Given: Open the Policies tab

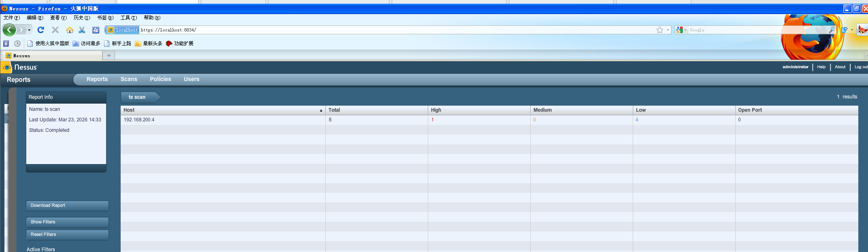Looking at the screenshot, I should (x=160, y=79).
